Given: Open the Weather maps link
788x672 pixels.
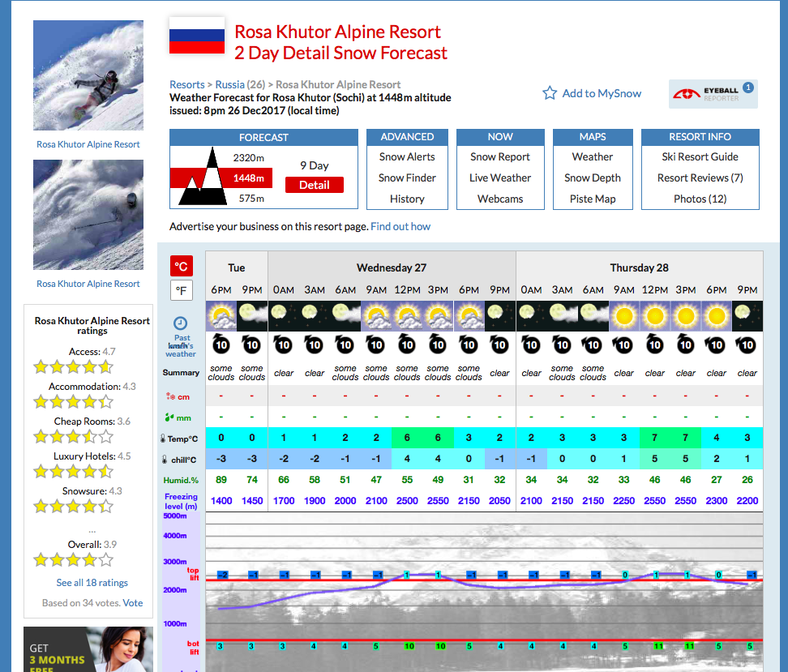Looking at the screenshot, I should [x=593, y=156].
